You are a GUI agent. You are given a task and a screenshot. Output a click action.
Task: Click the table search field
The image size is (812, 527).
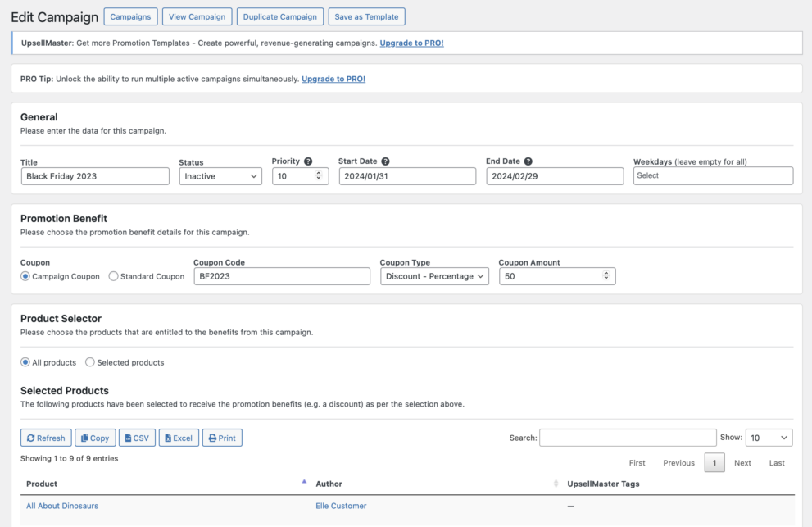[x=628, y=437]
